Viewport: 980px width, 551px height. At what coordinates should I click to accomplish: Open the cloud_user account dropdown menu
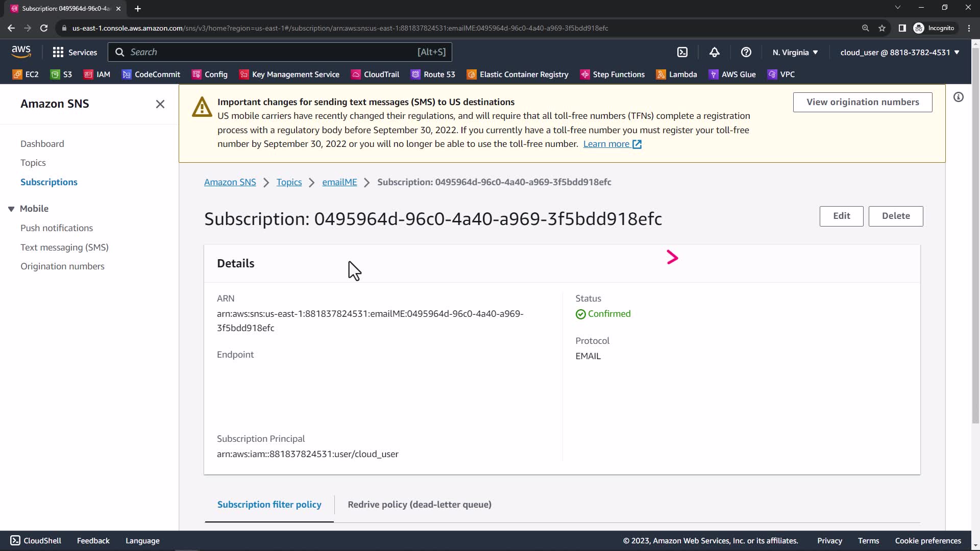899,52
